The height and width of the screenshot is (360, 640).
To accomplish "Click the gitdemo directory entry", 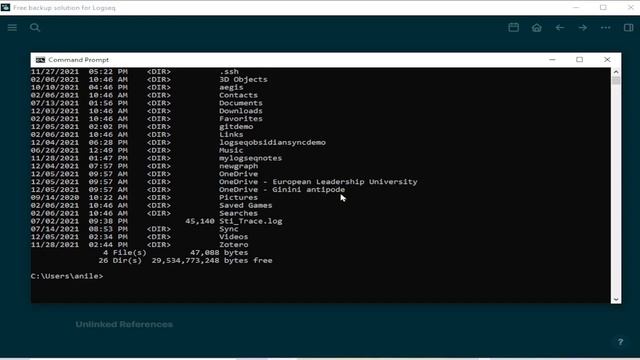I will click(x=236, y=127).
